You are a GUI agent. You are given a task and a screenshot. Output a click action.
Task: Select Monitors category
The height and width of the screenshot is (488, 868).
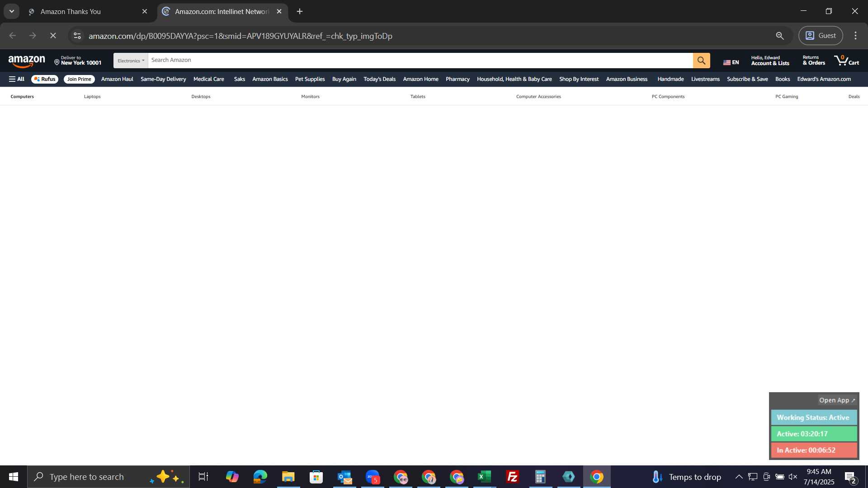(x=310, y=97)
